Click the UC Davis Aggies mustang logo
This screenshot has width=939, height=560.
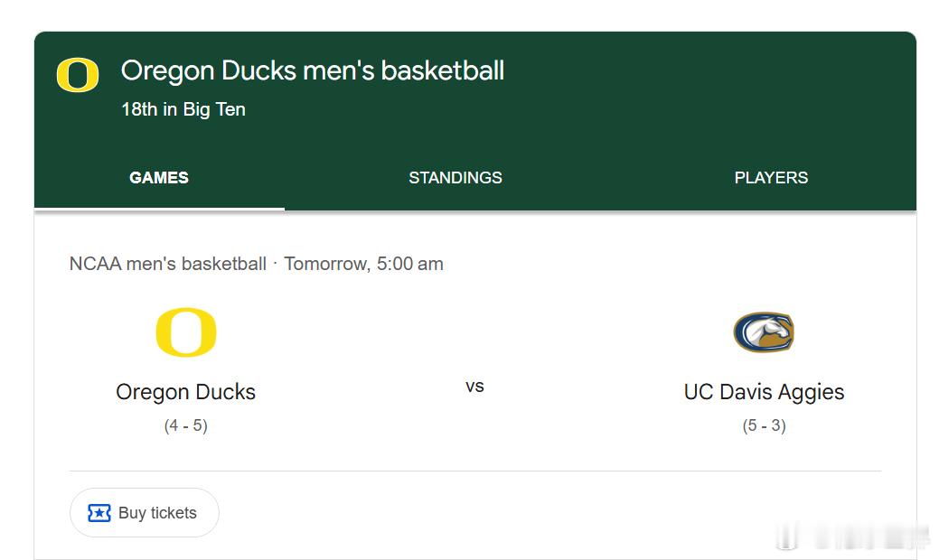pyautogui.click(x=764, y=331)
